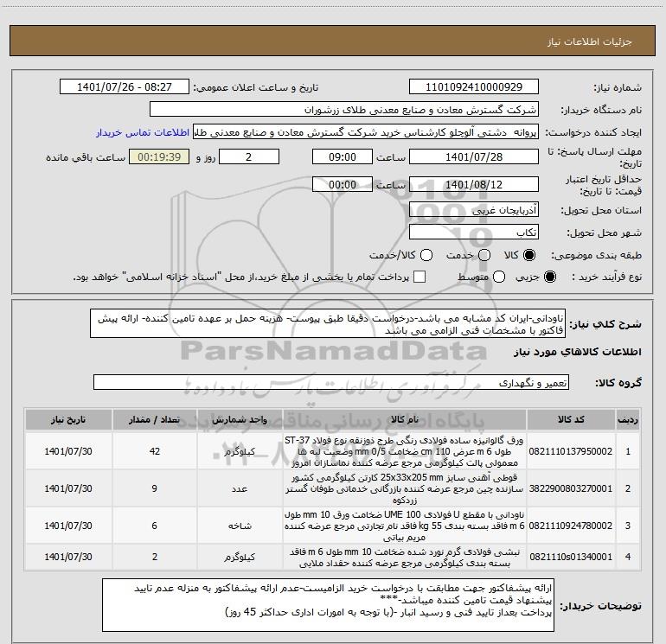The width and height of the screenshot is (666, 644).
Task: Click the جزئیات اطلاعات نیاز header title
Action: point(590,41)
